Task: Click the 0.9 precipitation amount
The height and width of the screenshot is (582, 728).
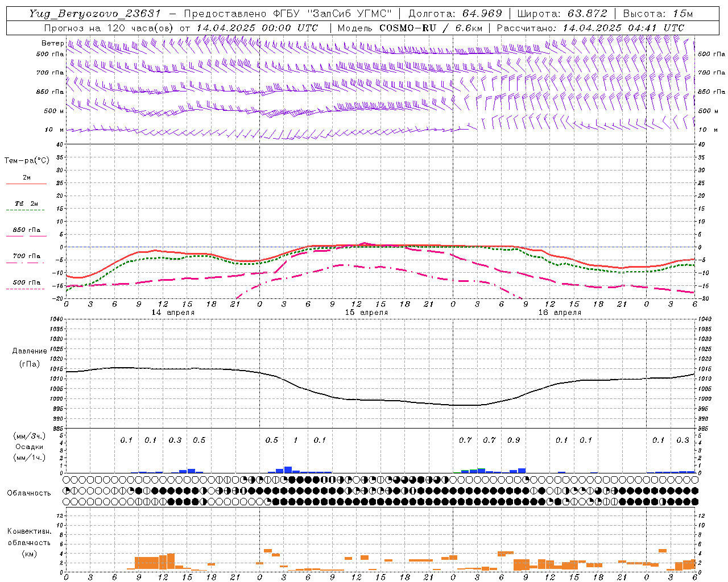Action: tap(514, 440)
